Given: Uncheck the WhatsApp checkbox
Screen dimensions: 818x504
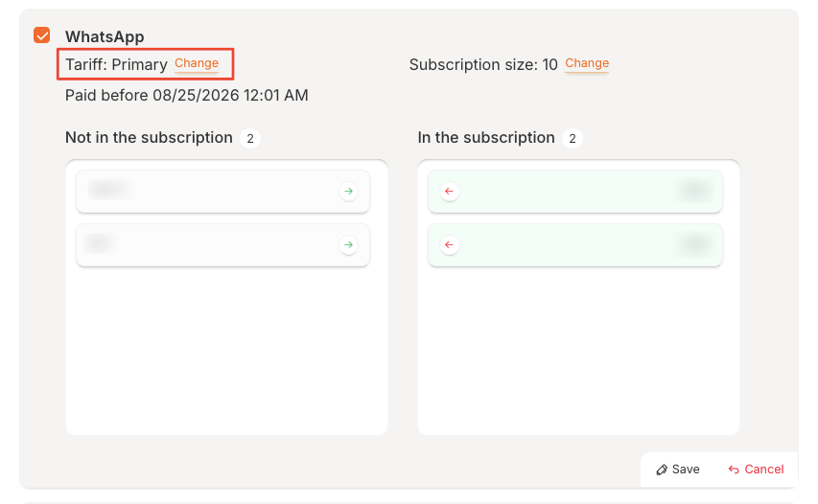Looking at the screenshot, I should point(42,35).
